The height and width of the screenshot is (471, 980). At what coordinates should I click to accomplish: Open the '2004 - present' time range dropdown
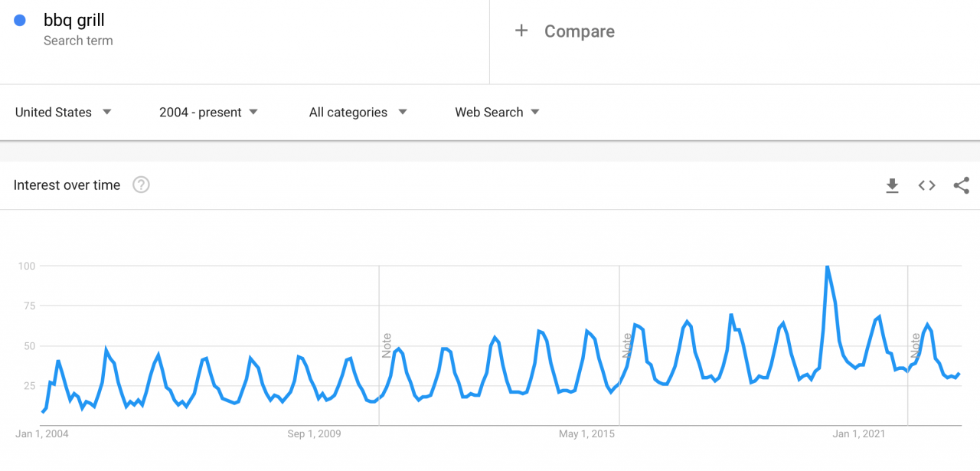pyautogui.click(x=208, y=112)
